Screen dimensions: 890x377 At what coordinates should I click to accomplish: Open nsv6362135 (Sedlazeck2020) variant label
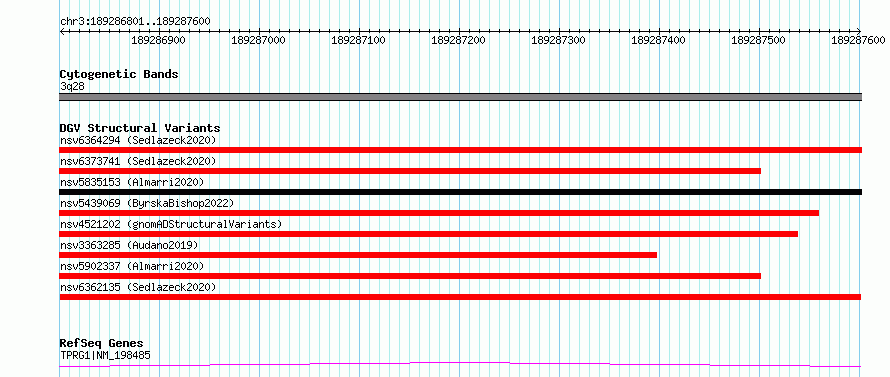click(x=138, y=287)
